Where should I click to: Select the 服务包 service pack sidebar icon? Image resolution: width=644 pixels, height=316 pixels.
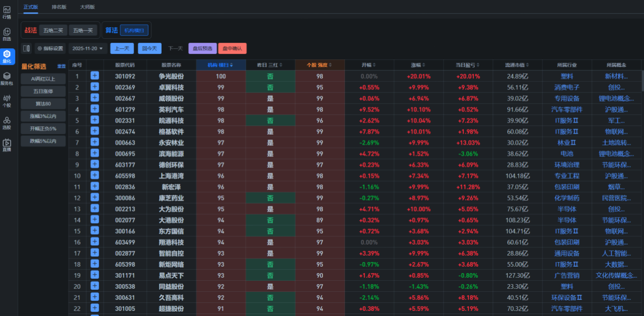(7, 78)
